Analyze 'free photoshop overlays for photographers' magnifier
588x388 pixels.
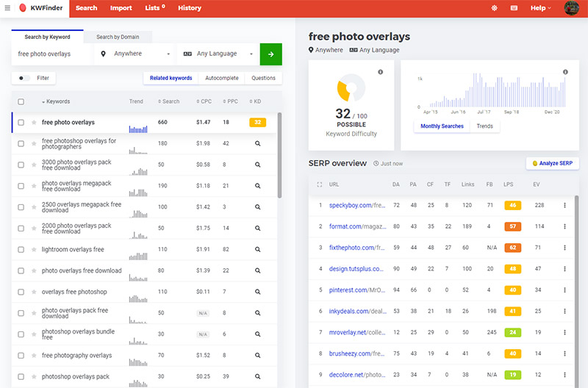(x=258, y=143)
